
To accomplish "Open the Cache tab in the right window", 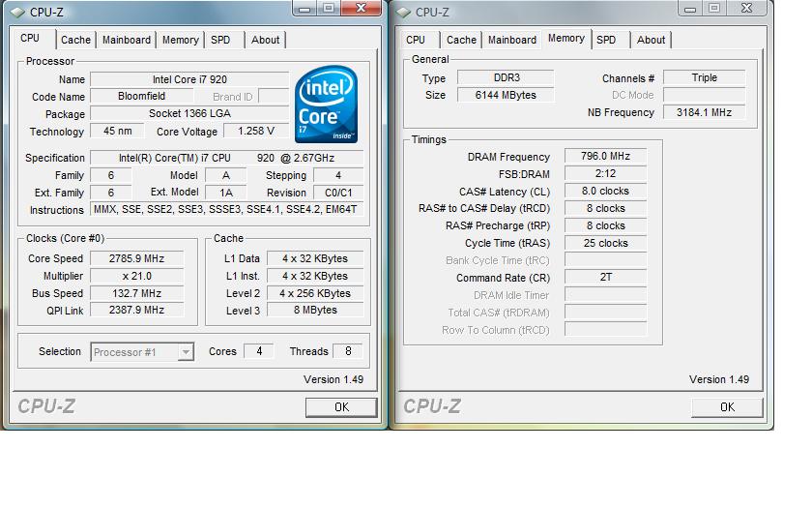I will tap(461, 40).
